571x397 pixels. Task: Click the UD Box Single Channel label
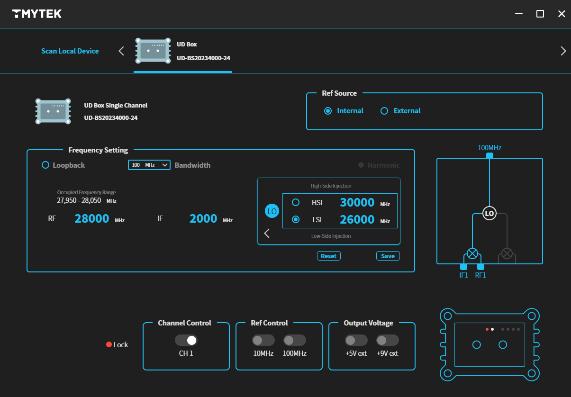115,105
